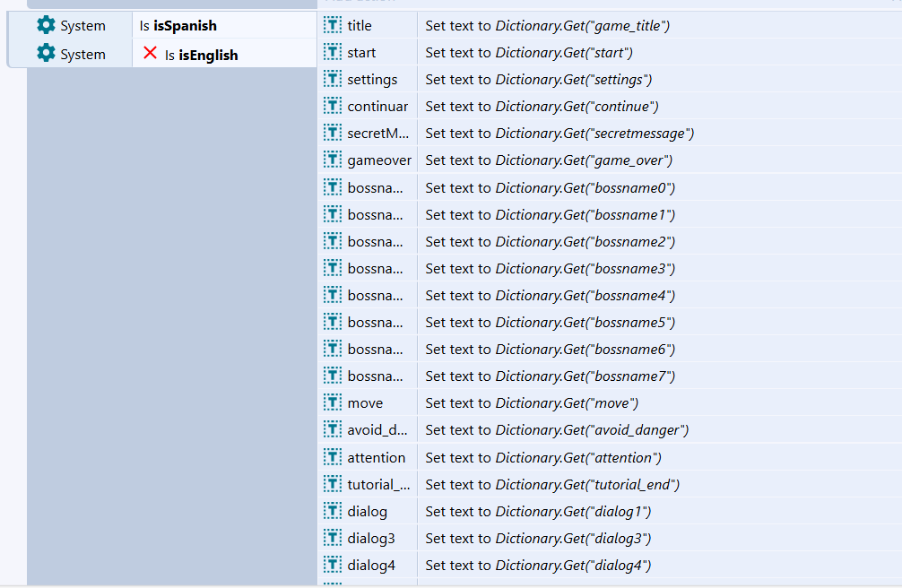Click the 'move' object name
902x588 pixels.
365,404
